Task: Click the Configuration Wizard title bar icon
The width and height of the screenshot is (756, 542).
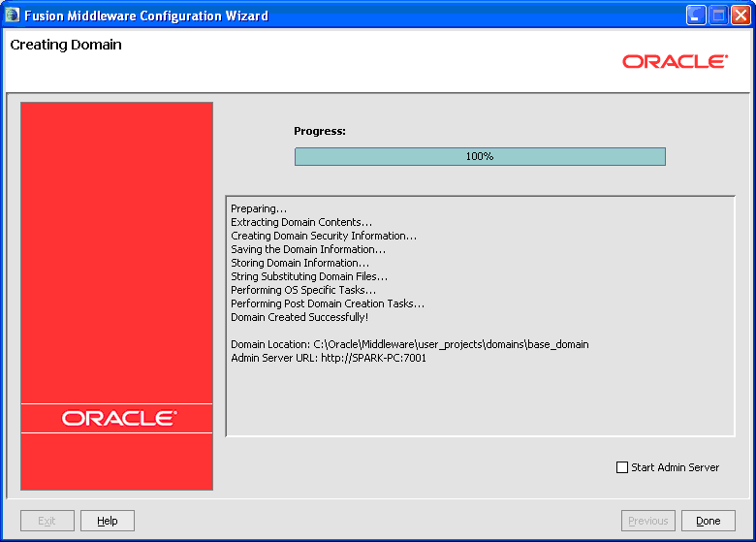Action: click(12, 16)
